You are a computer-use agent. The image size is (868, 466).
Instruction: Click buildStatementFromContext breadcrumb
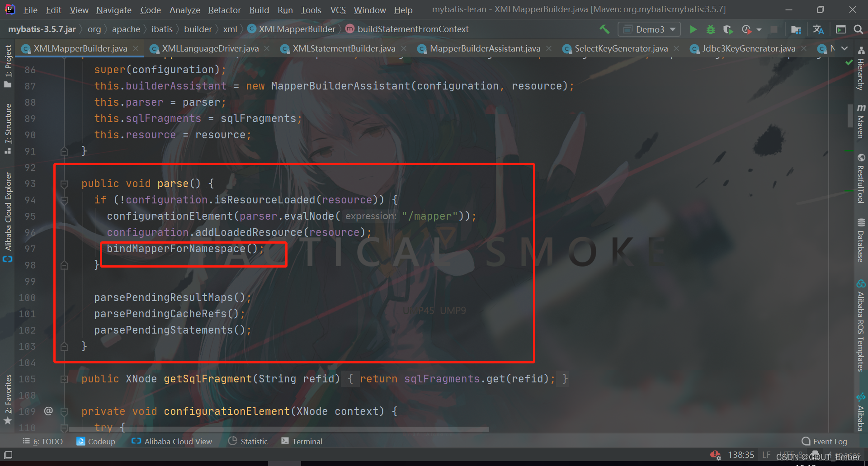407,29
